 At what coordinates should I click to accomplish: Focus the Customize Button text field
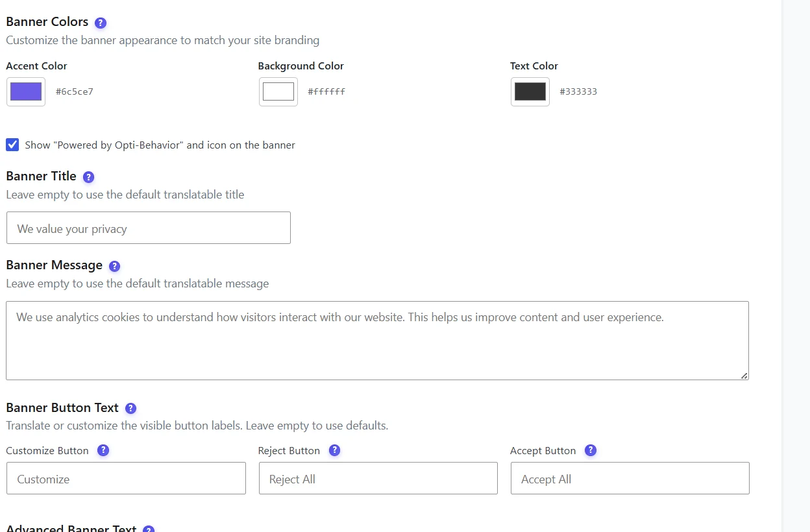126,478
